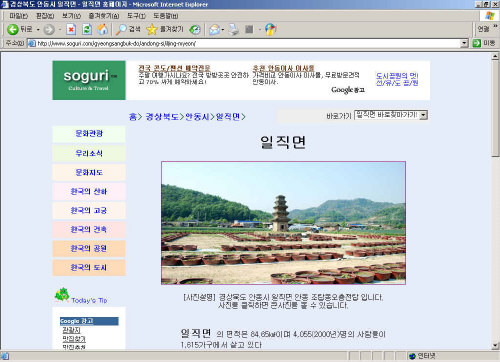This screenshot has width=500, height=362.
Task: Click the 안동시 breadcrumb link
Action: pos(197,117)
